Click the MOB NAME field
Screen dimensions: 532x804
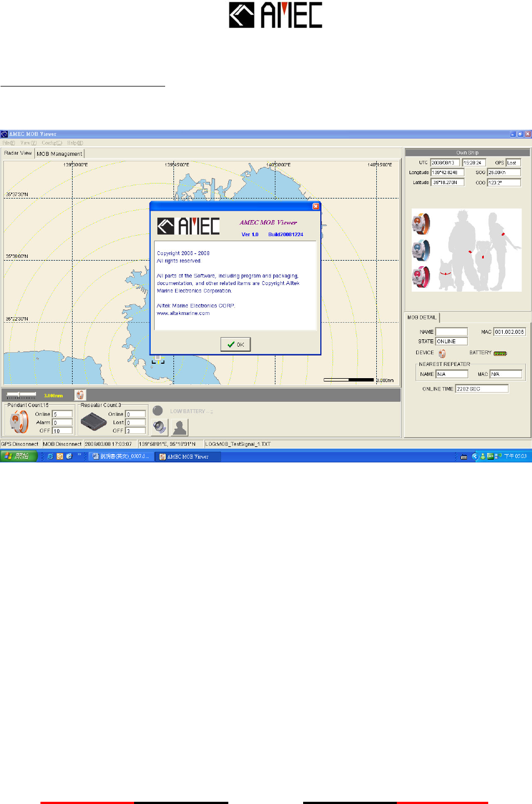452,332
